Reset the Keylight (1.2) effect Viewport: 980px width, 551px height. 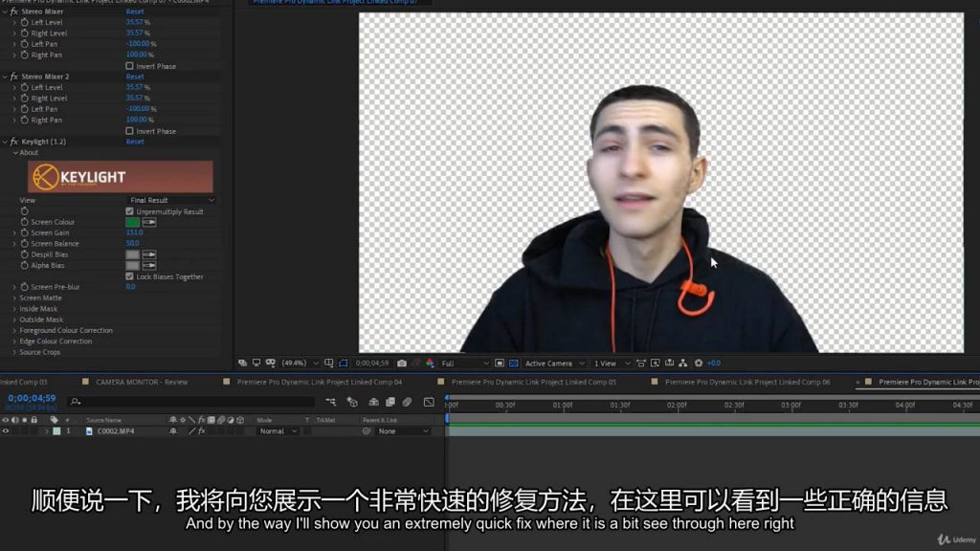(135, 142)
